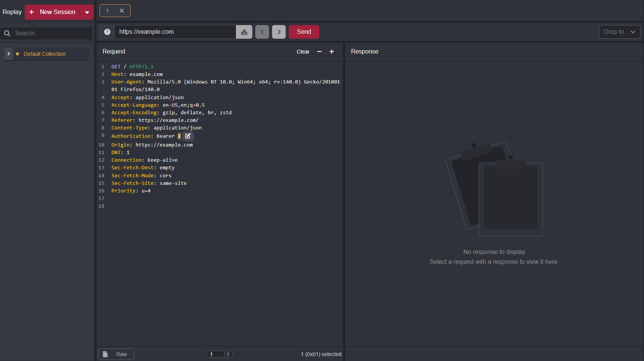This screenshot has height=361, width=644.
Task: Open the connection settings network icon
Action: [x=244, y=32]
